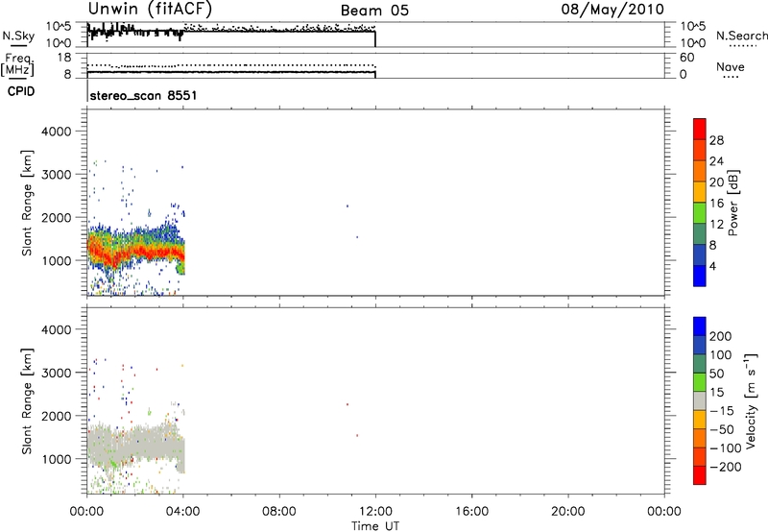Click the date '08/May/2010'
This screenshot has width=768, height=532.
(612, 9)
